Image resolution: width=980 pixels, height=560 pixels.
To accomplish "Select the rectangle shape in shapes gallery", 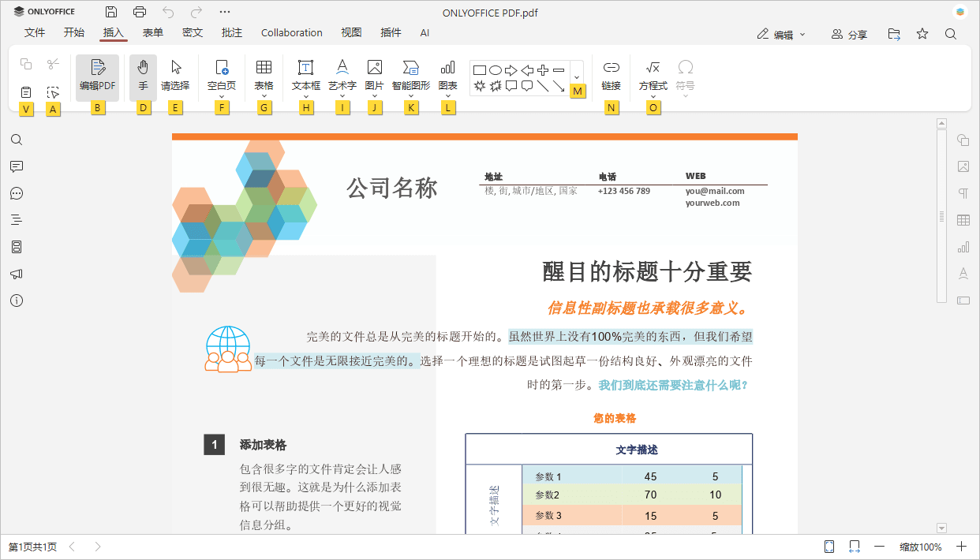I will (479, 70).
